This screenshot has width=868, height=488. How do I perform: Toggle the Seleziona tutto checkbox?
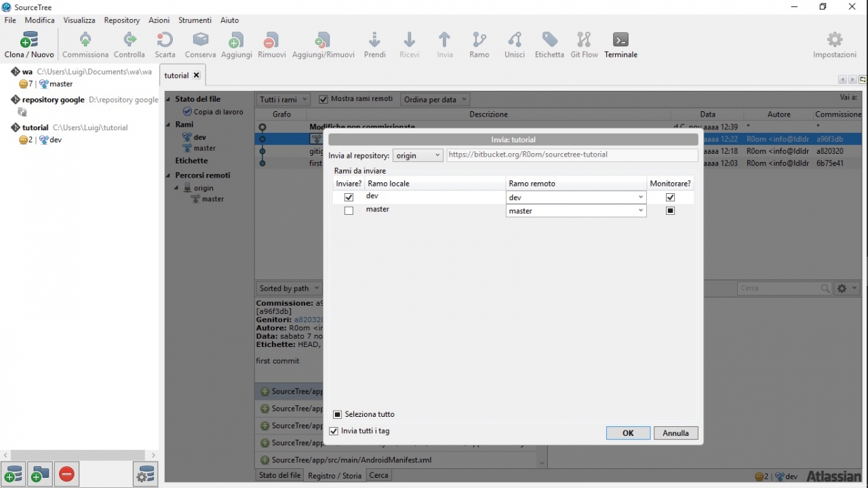coord(337,414)
